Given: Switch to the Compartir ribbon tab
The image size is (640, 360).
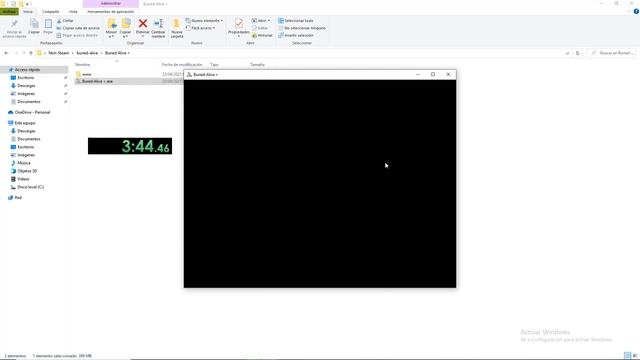Looking at the screenshot, I should 51,11.
